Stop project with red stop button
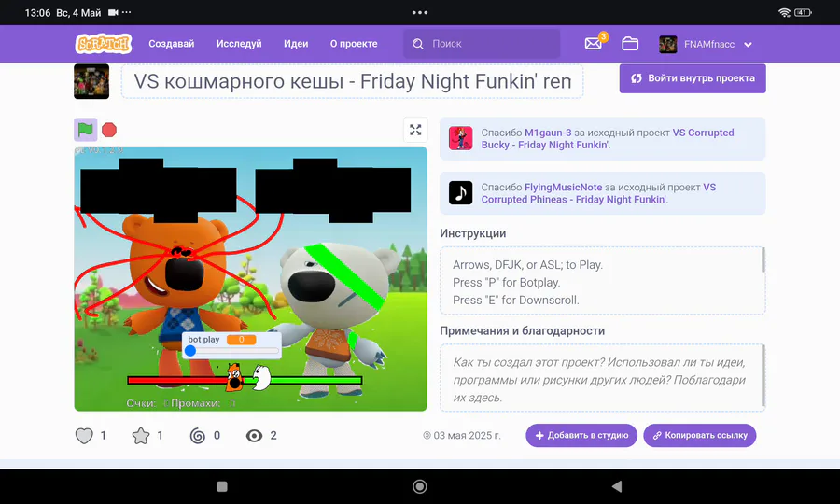This screenshot has height=504, width=840. pos(109,130)
